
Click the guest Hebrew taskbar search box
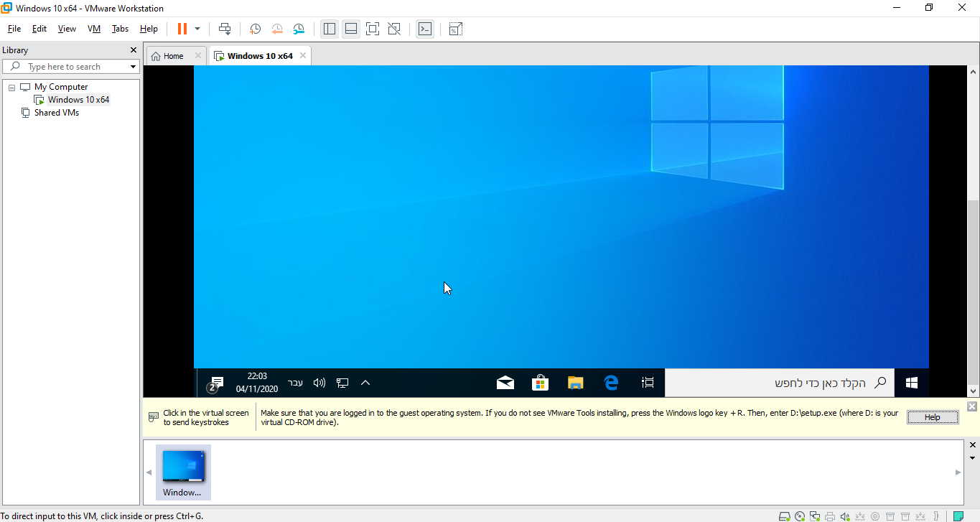click(x=780, y=383)
